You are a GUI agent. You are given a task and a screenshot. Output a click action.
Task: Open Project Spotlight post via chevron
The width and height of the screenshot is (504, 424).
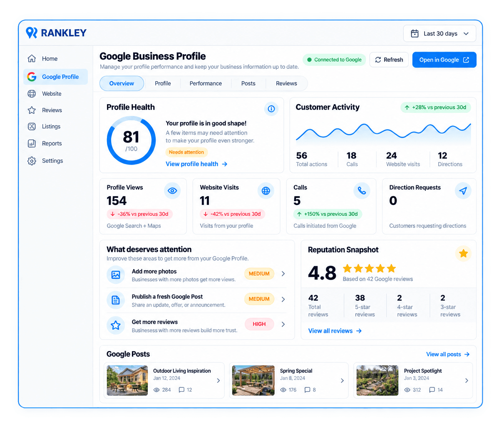click(x=467, y=381)
